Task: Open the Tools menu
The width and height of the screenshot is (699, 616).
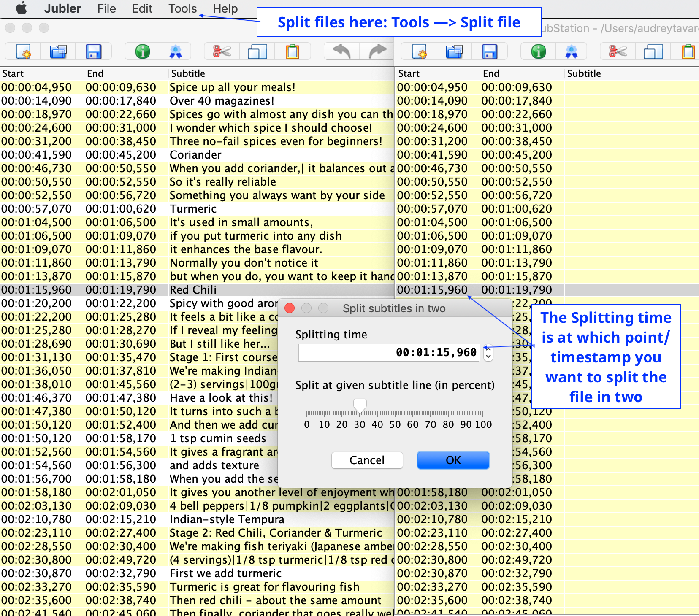Action: (x=182, y=8)
